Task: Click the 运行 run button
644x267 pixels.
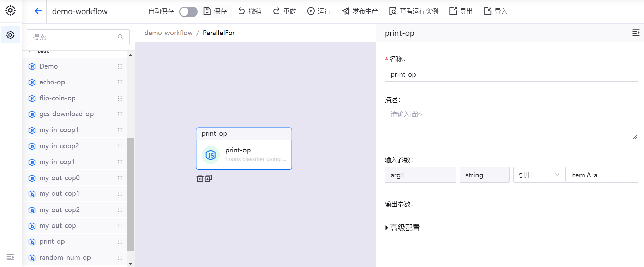Action: click(x=319, y=11)
